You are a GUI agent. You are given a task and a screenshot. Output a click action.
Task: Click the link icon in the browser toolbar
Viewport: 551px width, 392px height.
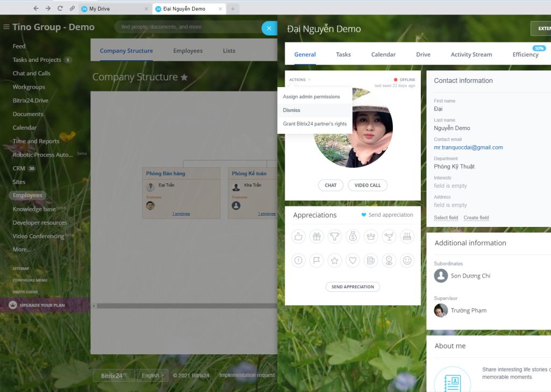click(x=72, y=9)
